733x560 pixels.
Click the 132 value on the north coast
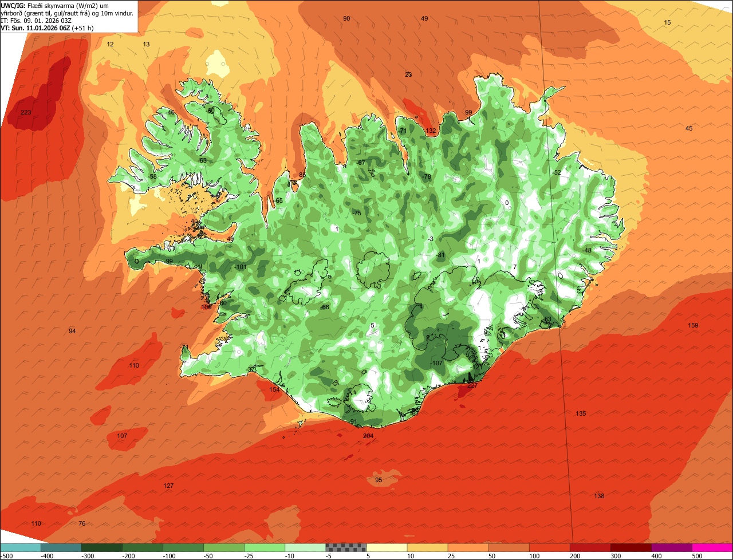(431, 131)
